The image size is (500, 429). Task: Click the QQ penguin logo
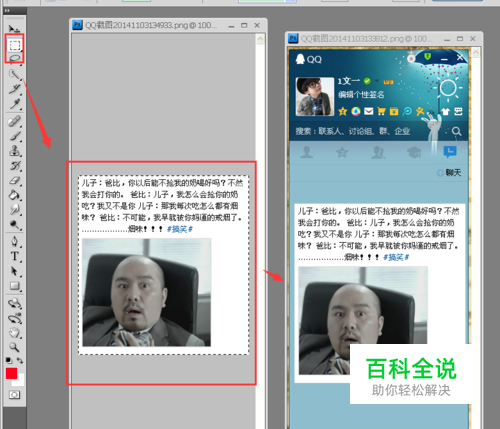tap(300, 59)
